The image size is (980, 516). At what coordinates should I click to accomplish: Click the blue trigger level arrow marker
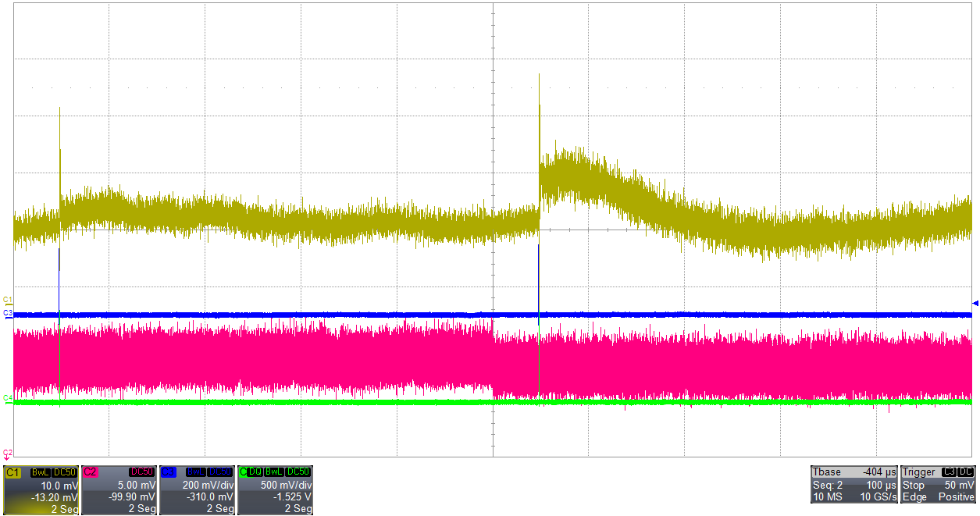click(975, 303)
